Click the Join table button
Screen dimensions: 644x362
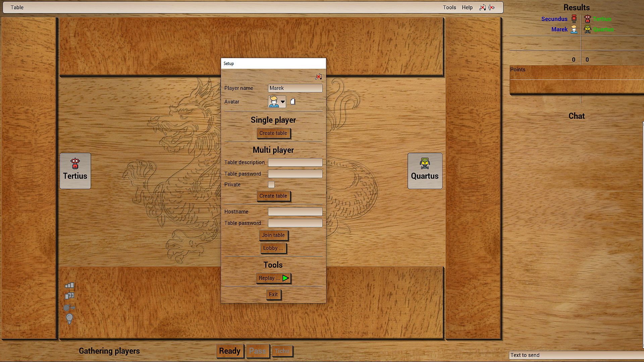tap(273, 235)
